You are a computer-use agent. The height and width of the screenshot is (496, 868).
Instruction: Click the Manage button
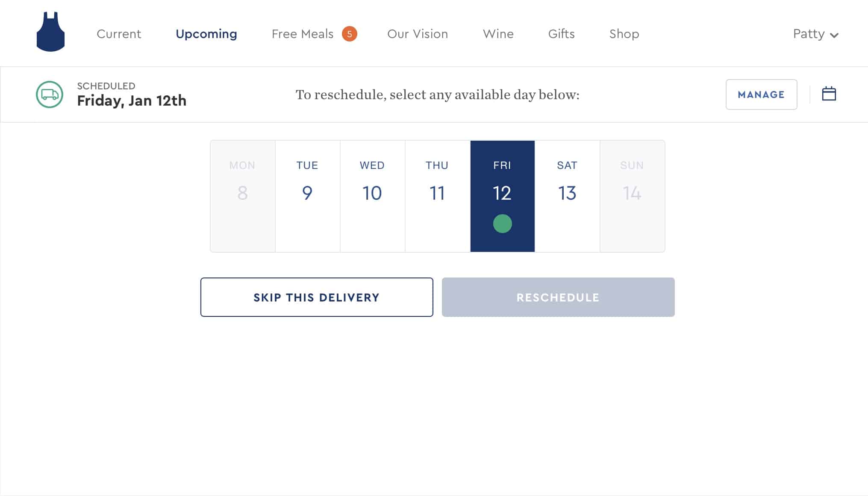coord(761,94)
